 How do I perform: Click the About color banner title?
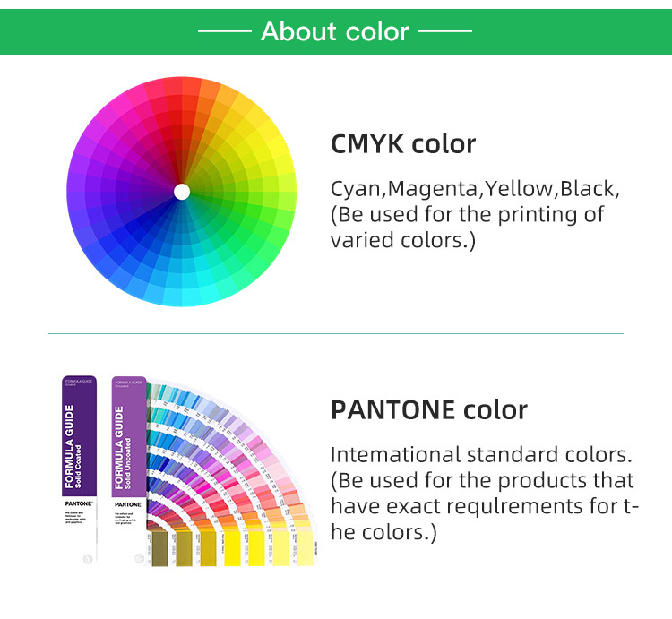(x=335, y=31)
